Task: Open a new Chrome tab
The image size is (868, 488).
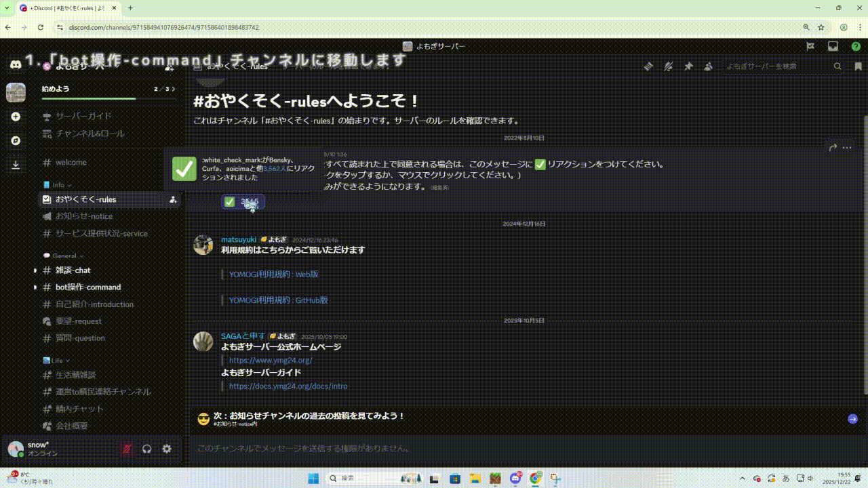Action: pyautogui.click(x=130, y=8)
